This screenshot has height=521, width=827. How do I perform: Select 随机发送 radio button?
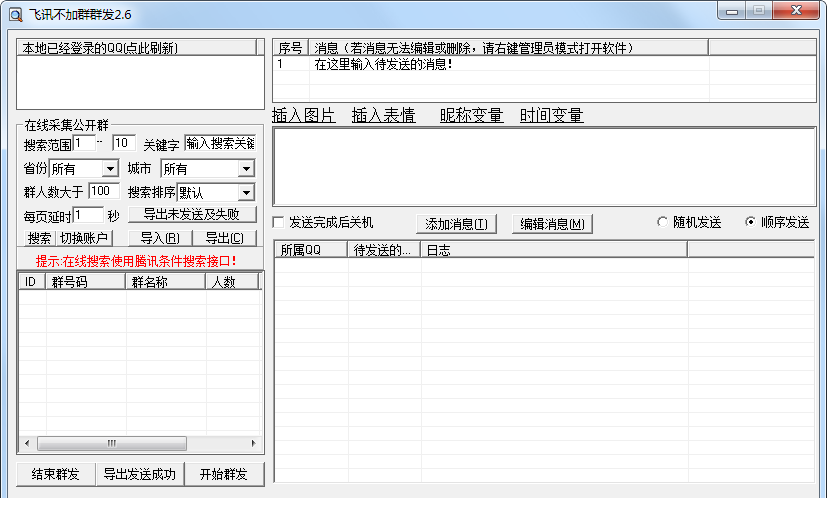point(662,222)
